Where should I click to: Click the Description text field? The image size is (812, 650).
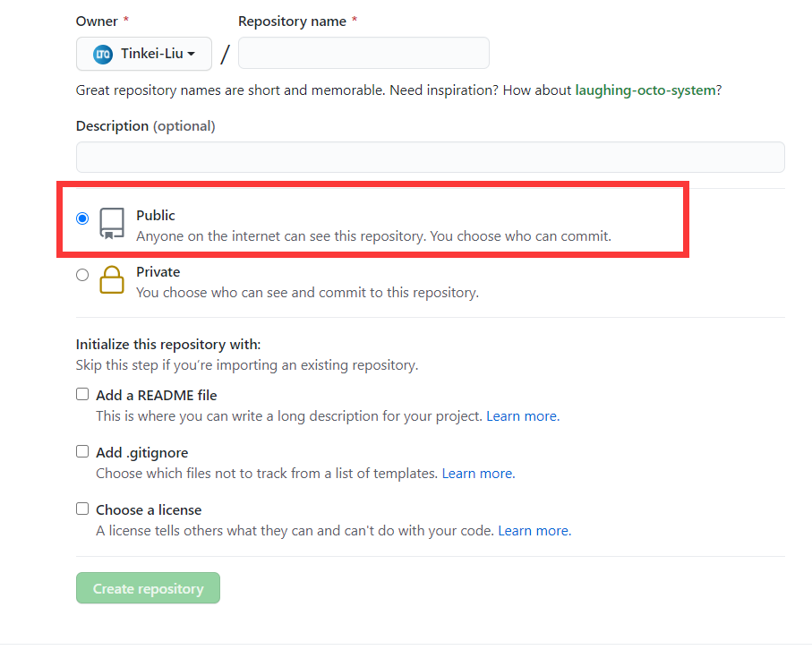[431, 157]
